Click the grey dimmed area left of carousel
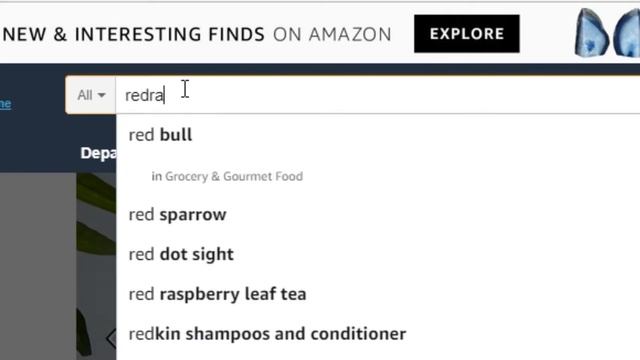The width and height of the screenshot is (640, 360). click(38, 265)
